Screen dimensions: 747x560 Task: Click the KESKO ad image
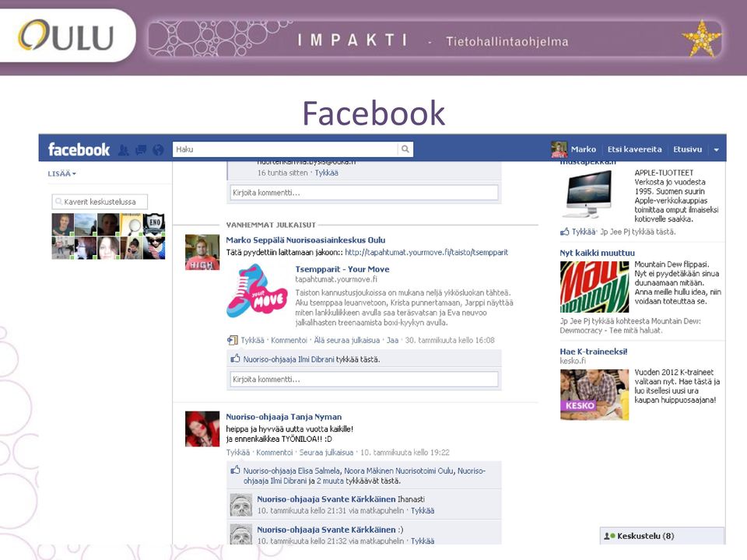[x=594, y=394]
